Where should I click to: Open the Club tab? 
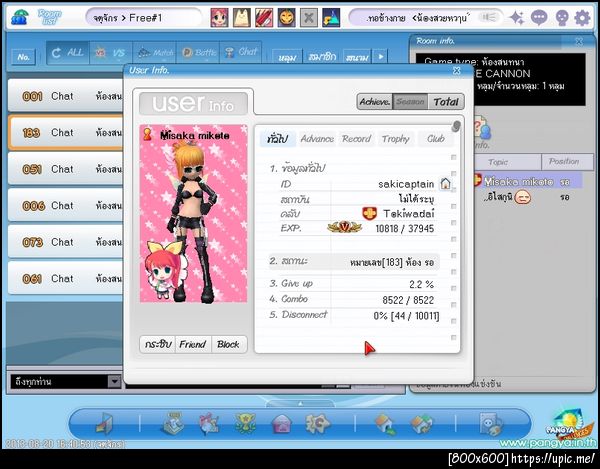click(x=435, y=139)
